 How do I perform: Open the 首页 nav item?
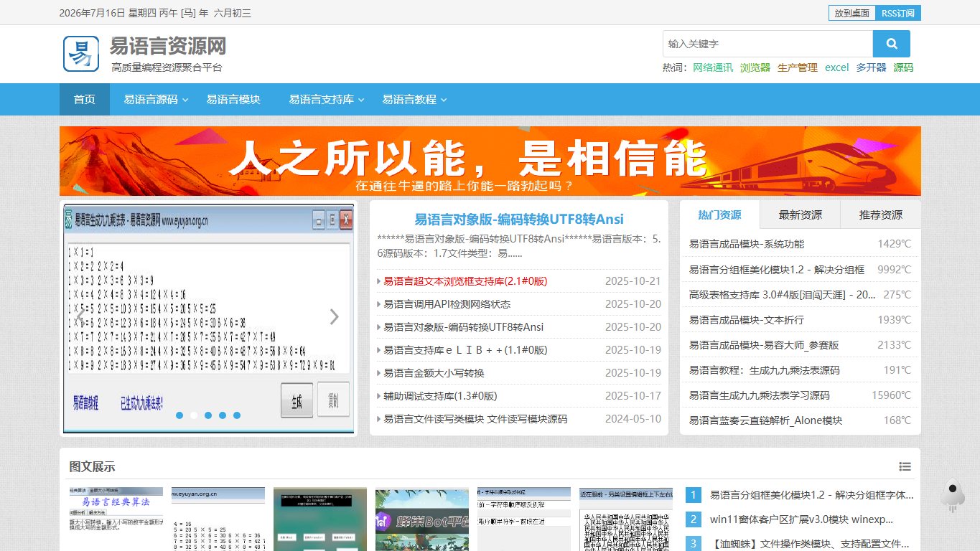[85, 100]
